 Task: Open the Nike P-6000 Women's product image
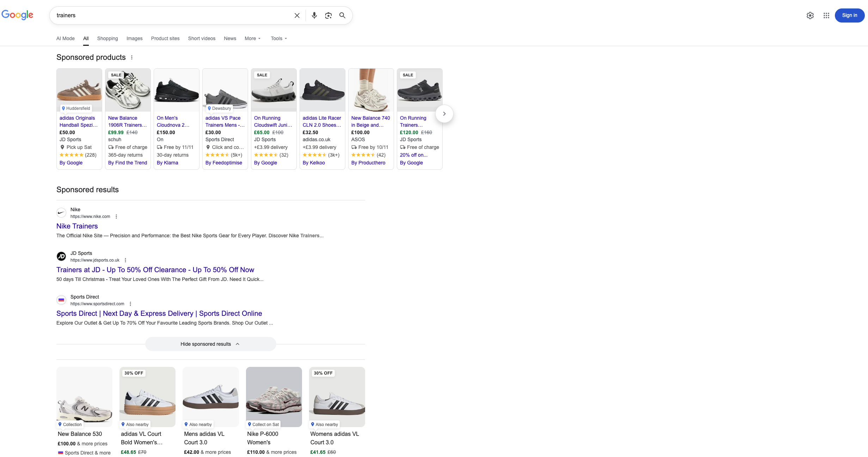(x=274, y=397)
